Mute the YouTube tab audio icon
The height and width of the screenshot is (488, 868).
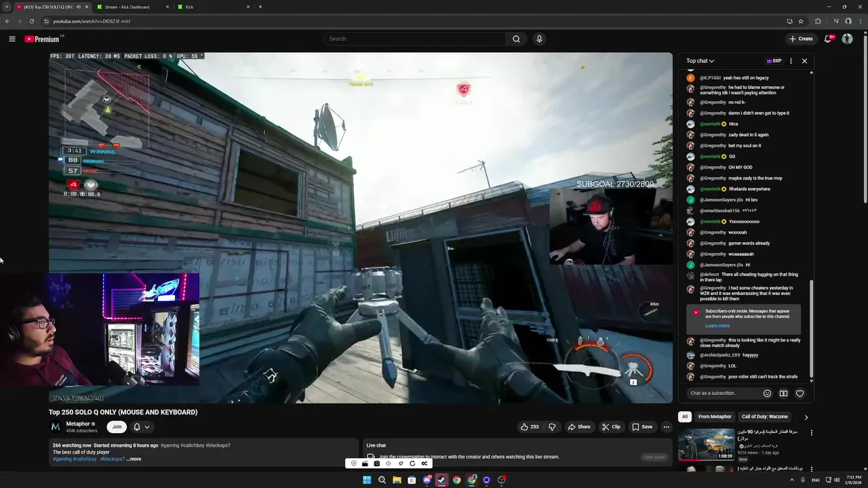coord(78,7)
